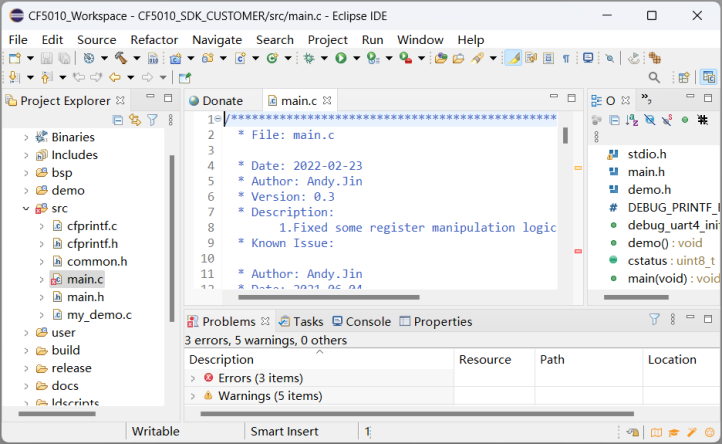
Task: Click the Build hammer icon in toolbar
Action: pos(120,59)
